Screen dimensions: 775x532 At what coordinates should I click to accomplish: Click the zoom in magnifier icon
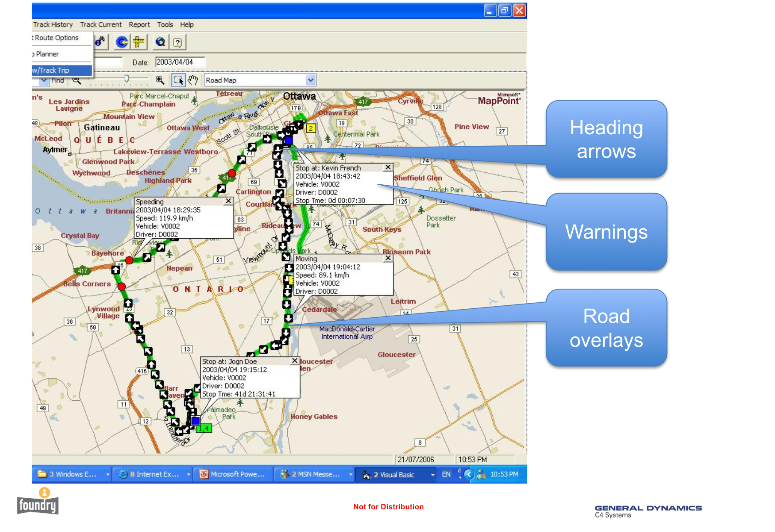pyautogui.click(x=160, y=80)
